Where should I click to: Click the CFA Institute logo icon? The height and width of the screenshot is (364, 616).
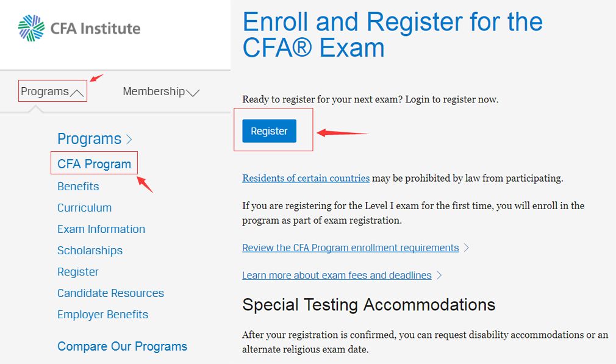coord(32,28)
